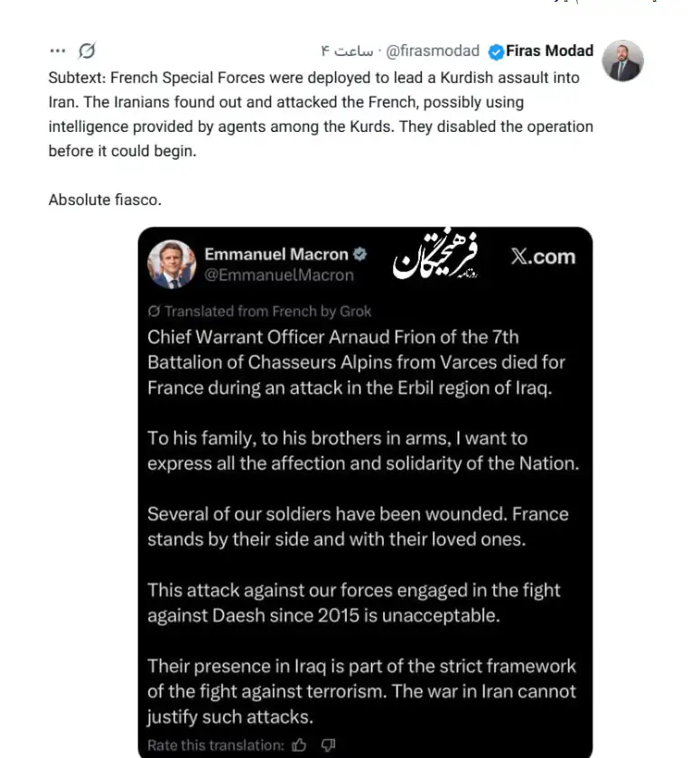The height and width of the screenshot is (758, 700).
Task: Click the "Rate this translation" text
Action: point(215,745)
